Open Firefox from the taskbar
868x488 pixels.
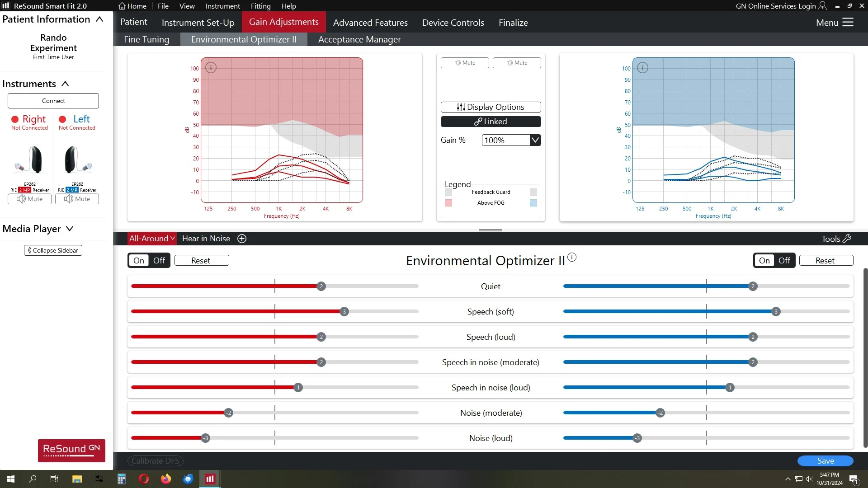166,479
